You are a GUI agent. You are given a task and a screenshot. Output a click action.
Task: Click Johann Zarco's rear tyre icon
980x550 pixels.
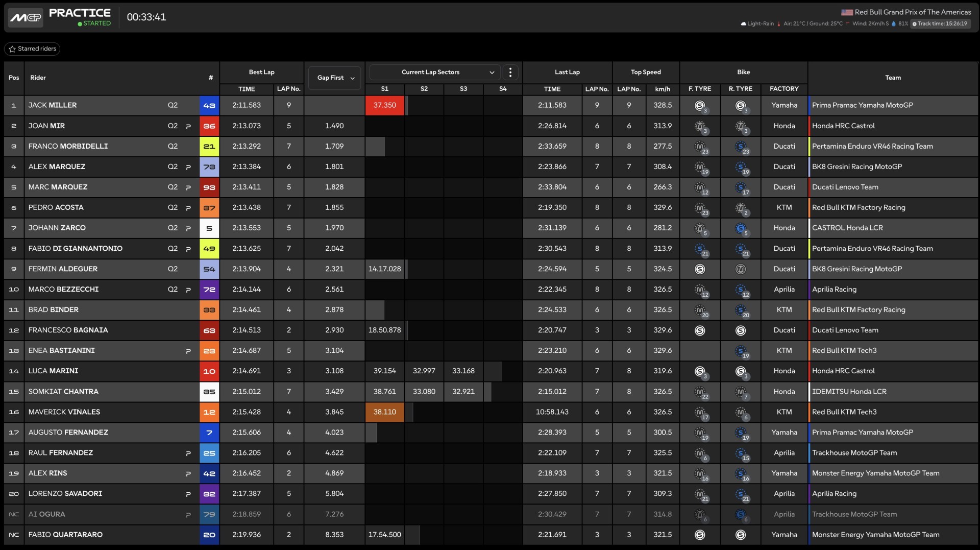pyautogui.click(x=741, y=228)
